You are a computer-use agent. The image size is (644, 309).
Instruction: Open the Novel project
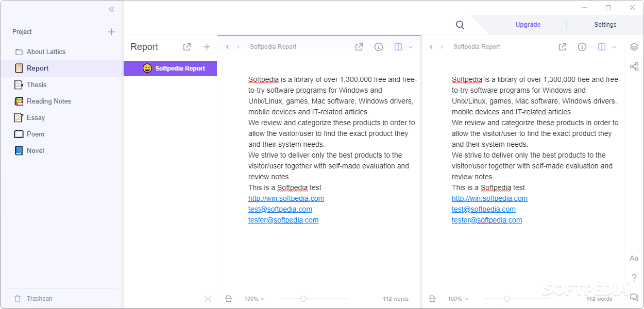pos(62,151)
